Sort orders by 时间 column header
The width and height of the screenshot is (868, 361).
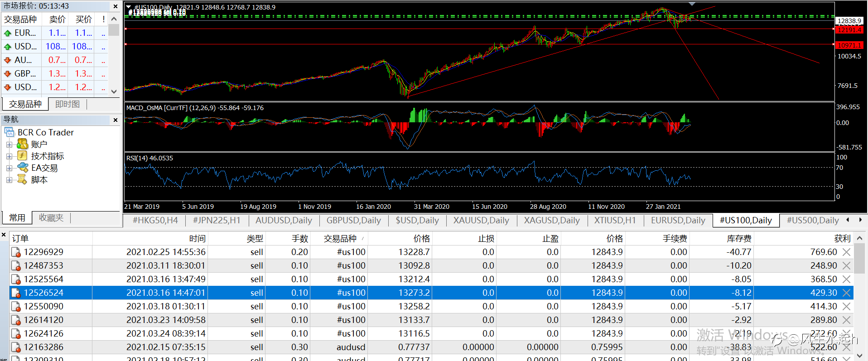pyautogui.click(x=150, y=239)
